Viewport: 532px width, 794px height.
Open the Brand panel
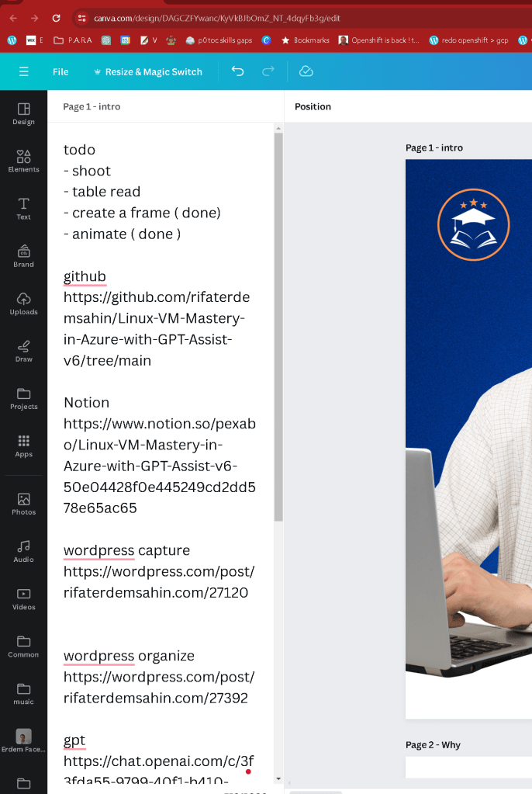click(x=23, y=257)
